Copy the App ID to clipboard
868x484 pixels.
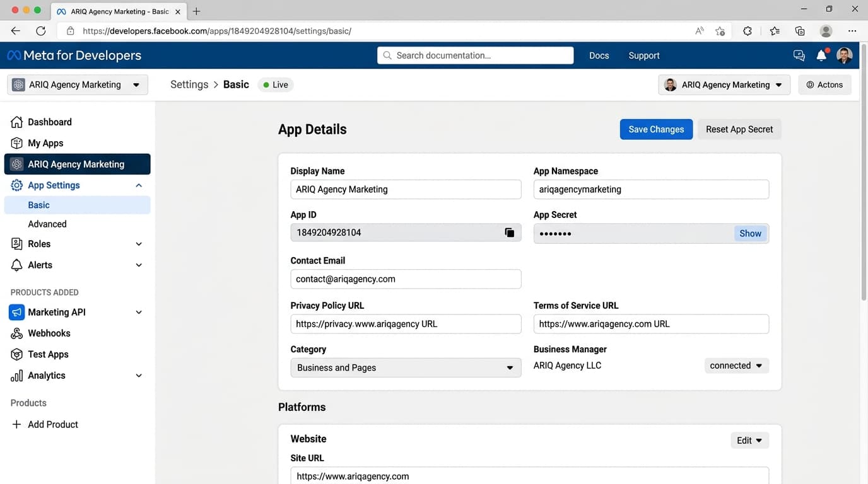pos(509,233)
